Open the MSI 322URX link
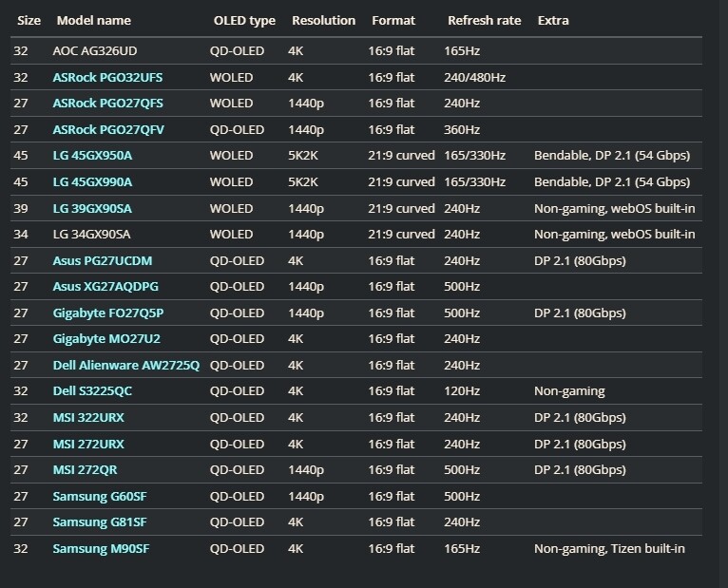The image size is (728, 588). (x=88, y=417)
